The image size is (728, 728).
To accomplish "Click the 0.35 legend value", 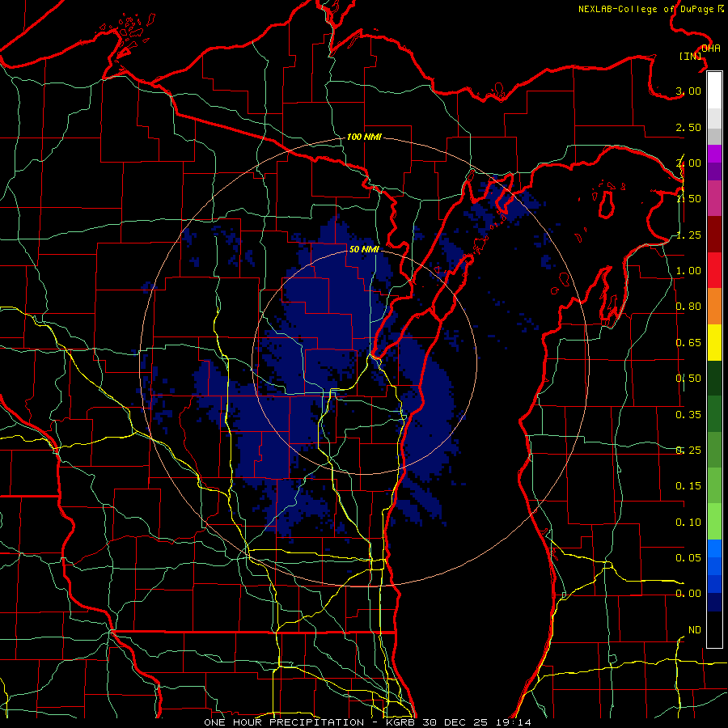I will [688, 415].
